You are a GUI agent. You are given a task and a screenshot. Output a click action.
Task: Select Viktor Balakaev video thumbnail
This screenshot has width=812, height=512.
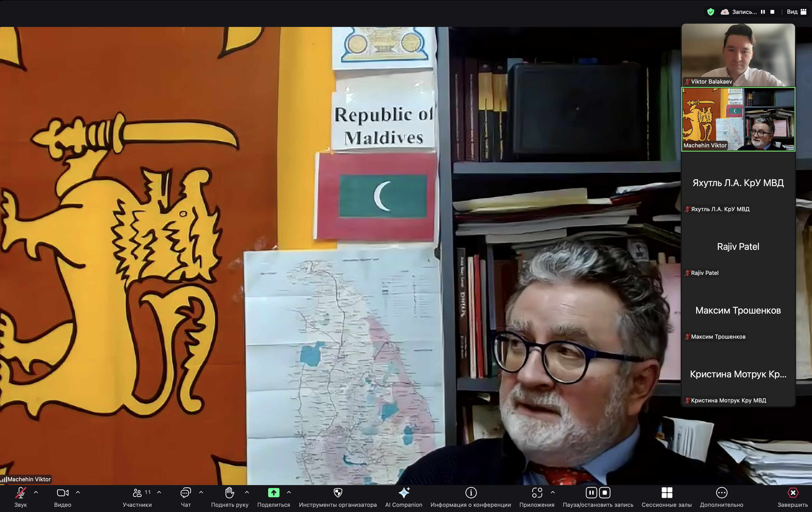[738, 55]
